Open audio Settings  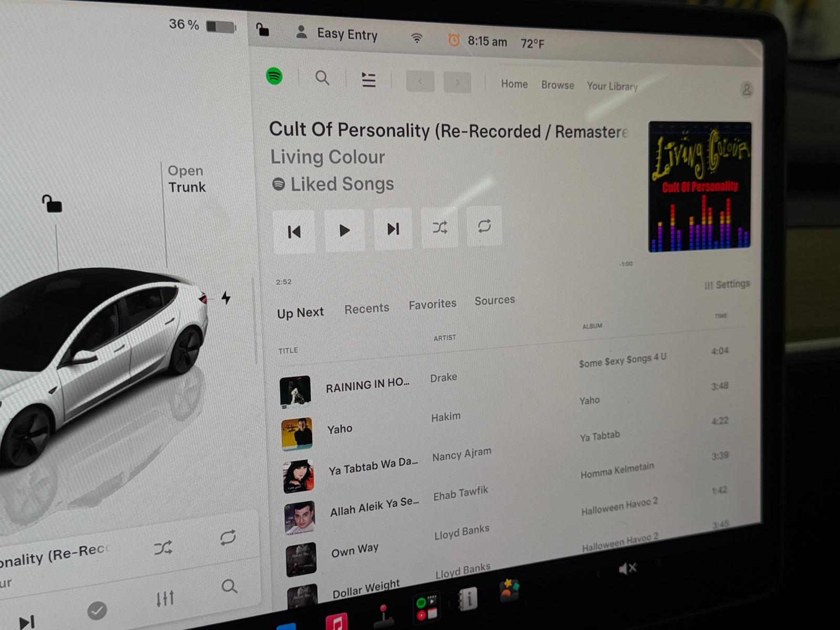727,284
